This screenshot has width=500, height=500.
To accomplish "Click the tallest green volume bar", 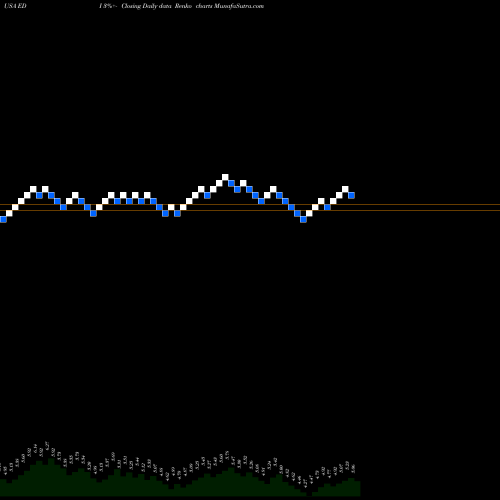I will [x=52, y=477].
